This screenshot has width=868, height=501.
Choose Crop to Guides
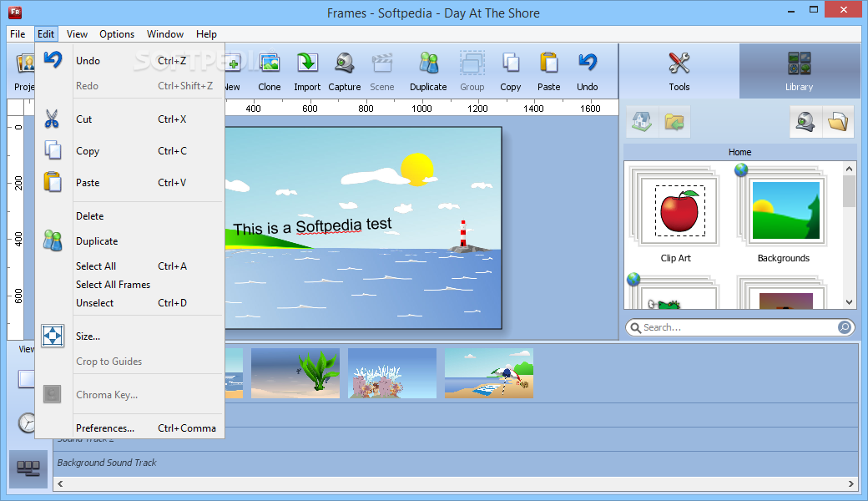pyautogui.click(x=130, y=362)
